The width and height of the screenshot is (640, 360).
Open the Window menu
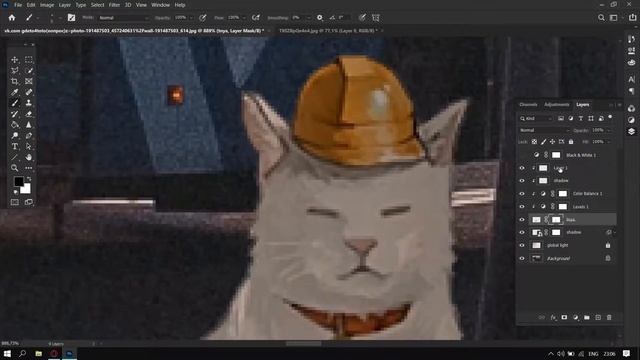click(160, 5)
